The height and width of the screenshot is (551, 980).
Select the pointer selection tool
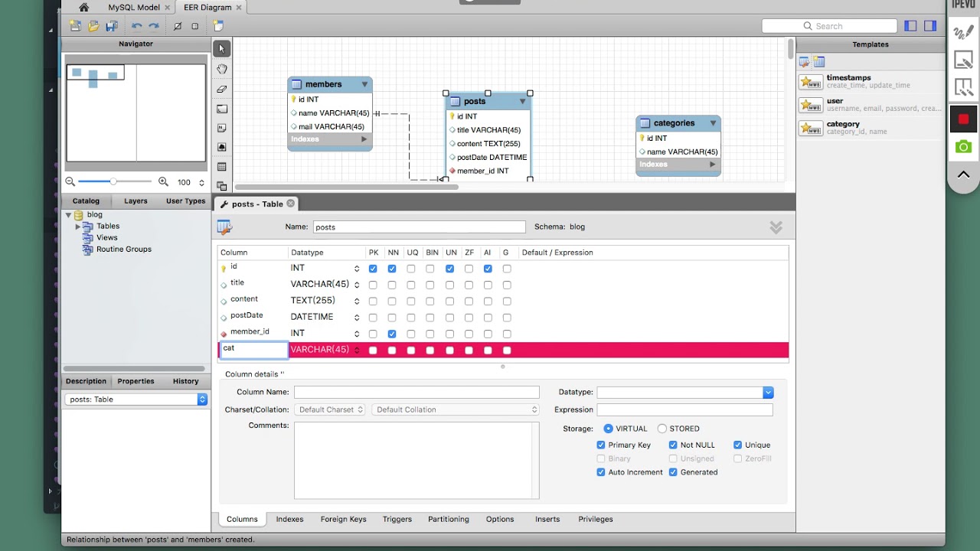pos(222,48)
